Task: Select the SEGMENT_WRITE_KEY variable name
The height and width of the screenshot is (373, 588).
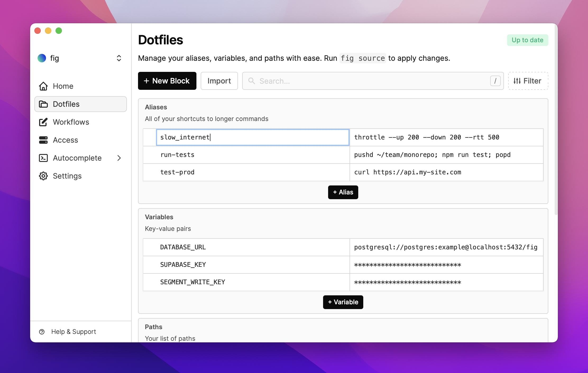Action: click(x=252, y=282)
